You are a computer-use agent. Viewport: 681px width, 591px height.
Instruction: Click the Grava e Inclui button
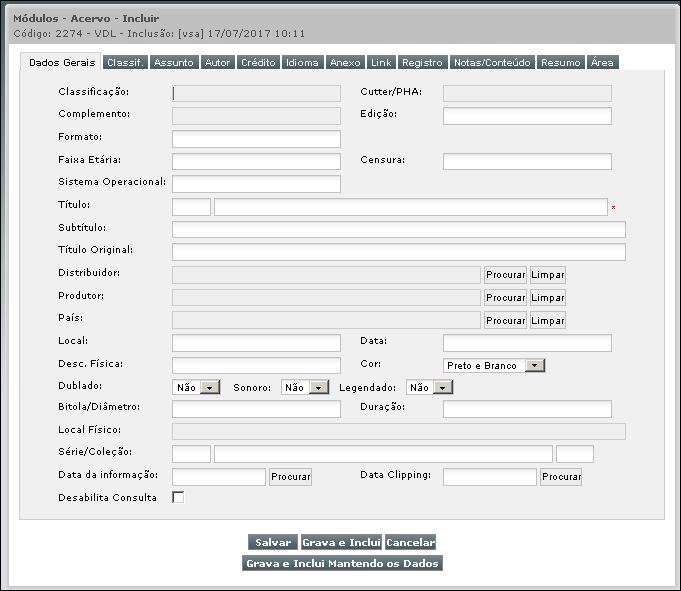(x=341, y=542)
